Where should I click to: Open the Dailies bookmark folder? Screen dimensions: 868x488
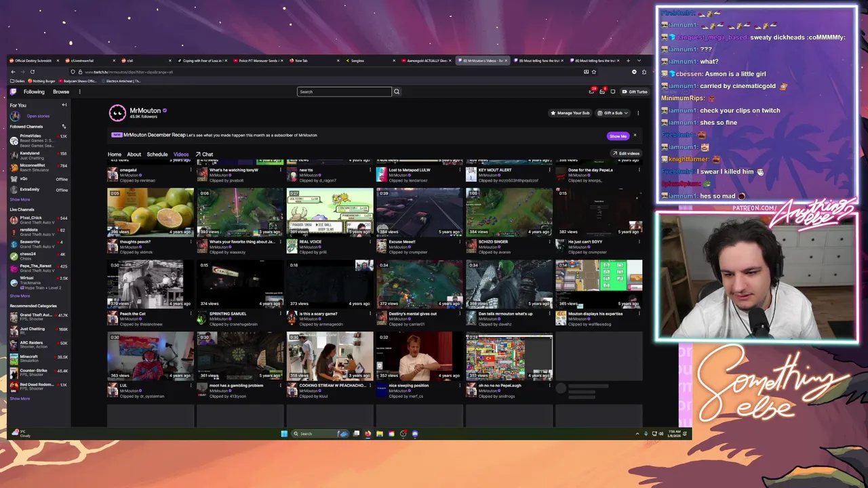point(18,81)
